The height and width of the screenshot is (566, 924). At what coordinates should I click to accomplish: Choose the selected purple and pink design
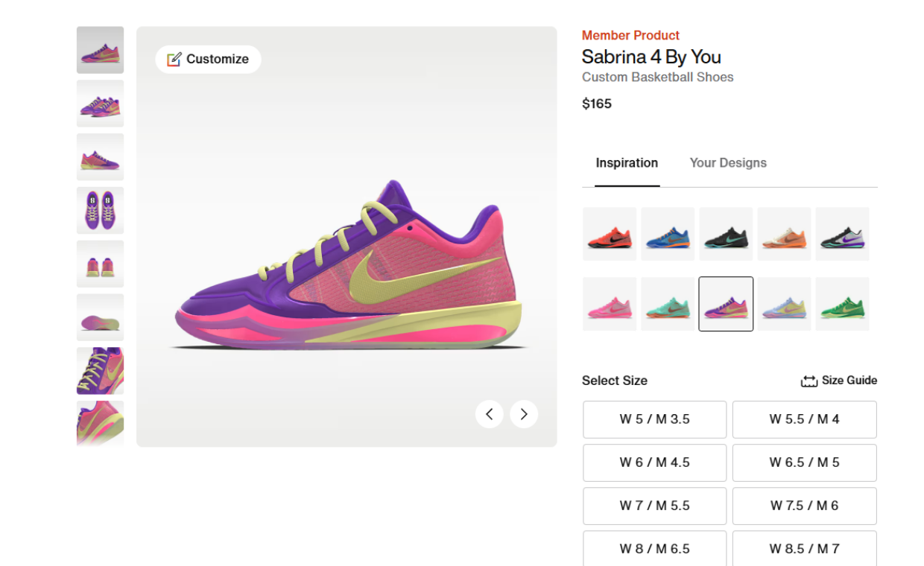point(726,304)
